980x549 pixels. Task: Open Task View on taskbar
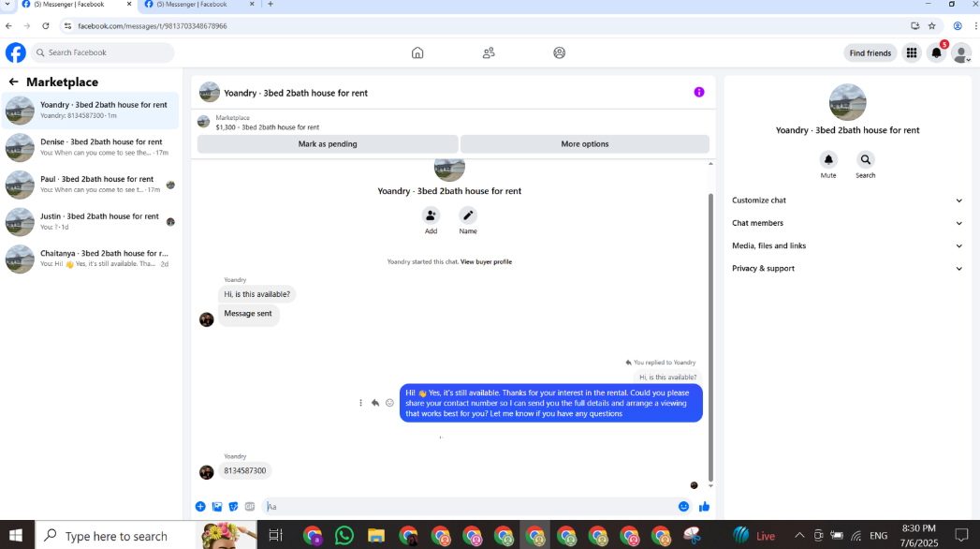pos(275,535)
